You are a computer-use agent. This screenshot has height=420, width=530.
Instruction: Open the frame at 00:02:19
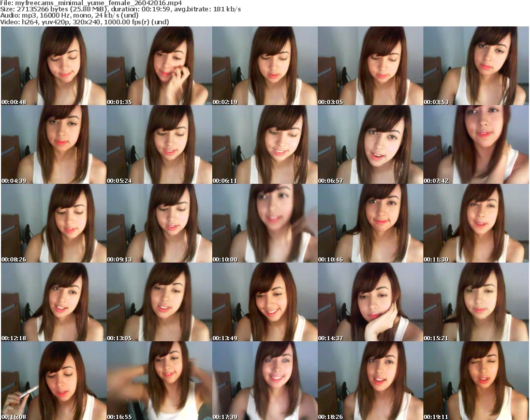coord(264,66)
